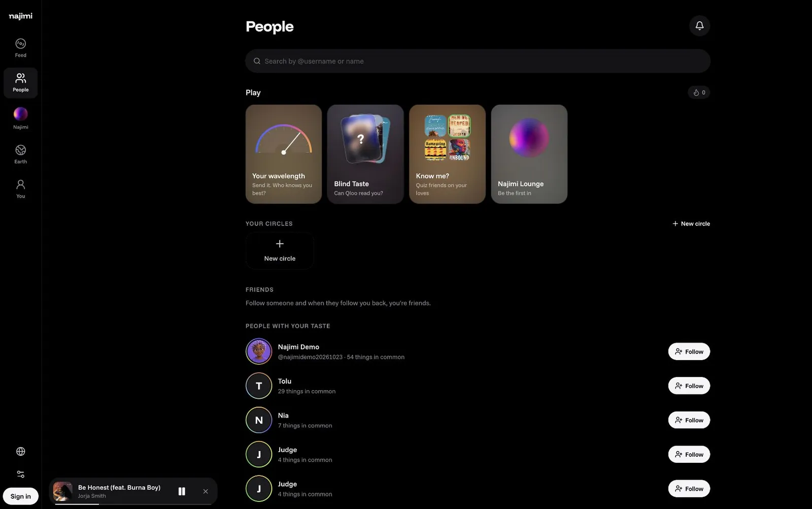Click the song title Be Honest
This screenshot has height=509, width=812.
[119, 487]
